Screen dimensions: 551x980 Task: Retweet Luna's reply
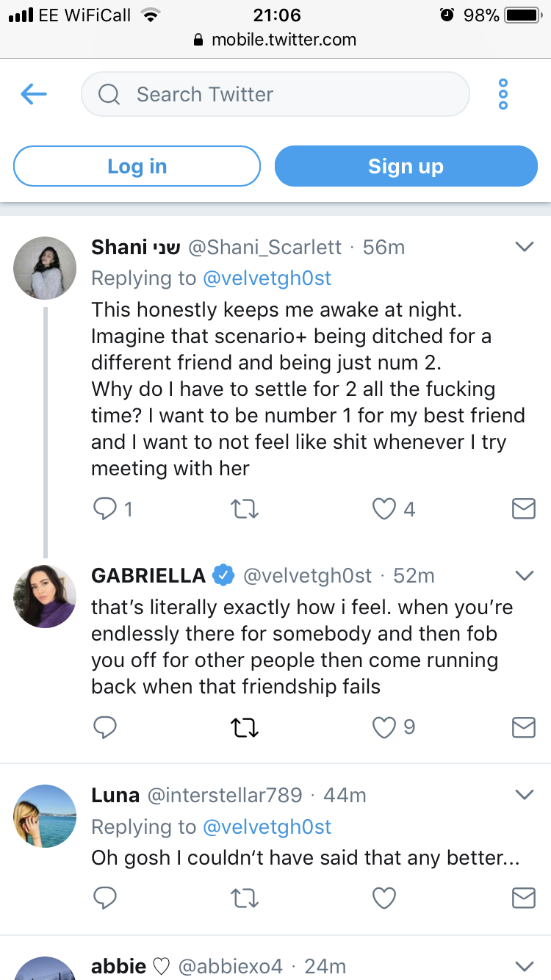pos(245,897)
